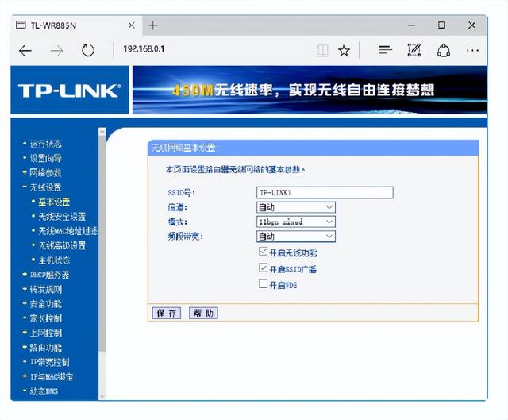Open the 频段带宽 bandwidth dropdown
Image resolution: width=508 pixels, height=420 pixels.
point(296,237)
